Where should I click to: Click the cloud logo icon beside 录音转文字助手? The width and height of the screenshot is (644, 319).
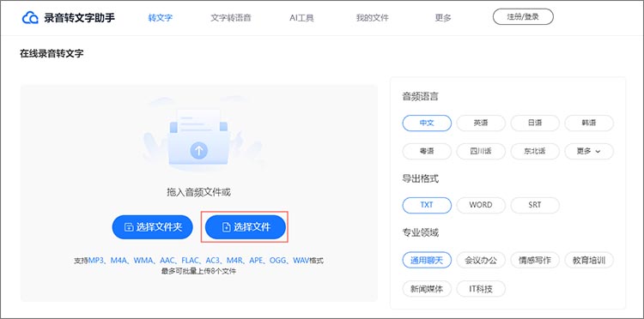click(x=30, y=18)
